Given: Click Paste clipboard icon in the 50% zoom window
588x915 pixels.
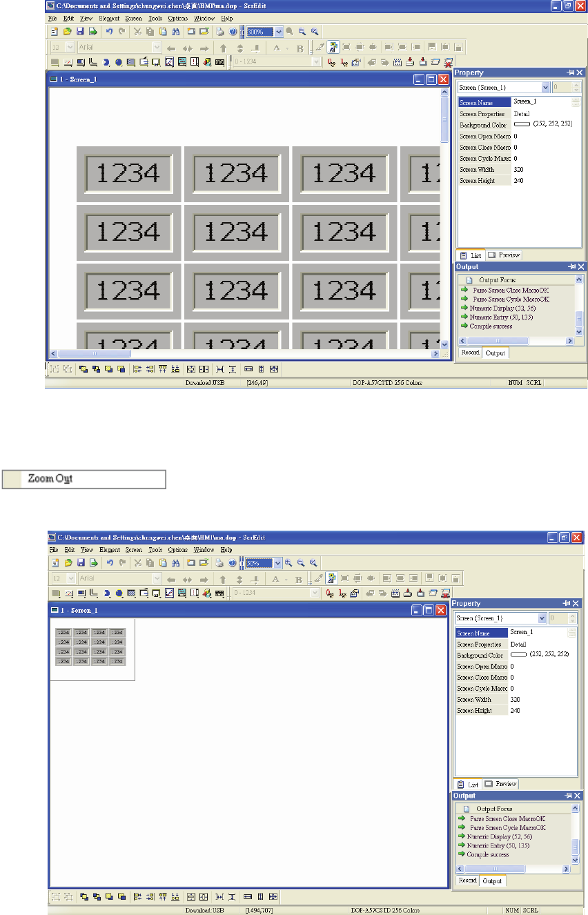Looking at the screenshot, I should (163, 562).
